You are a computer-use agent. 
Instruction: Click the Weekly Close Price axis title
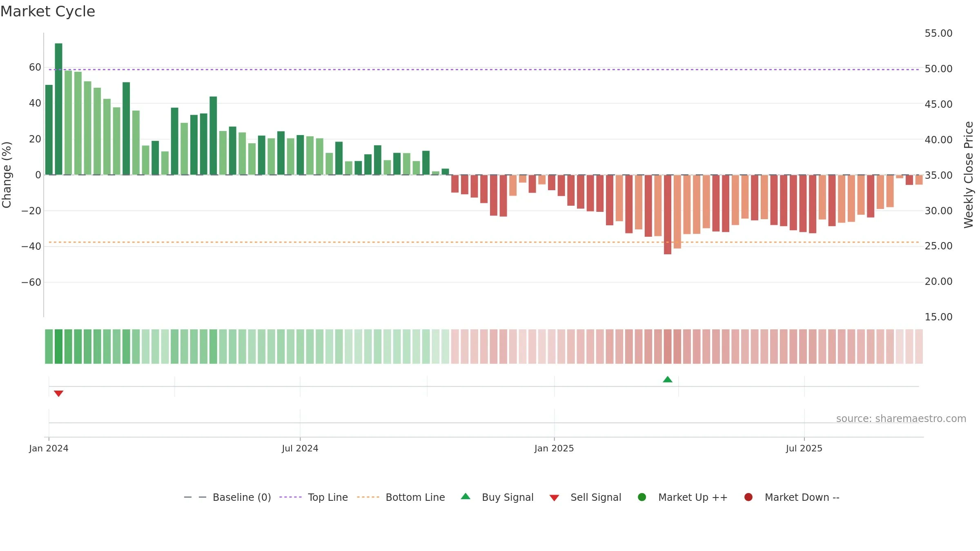pyautogui.click(x=969, y=175)
